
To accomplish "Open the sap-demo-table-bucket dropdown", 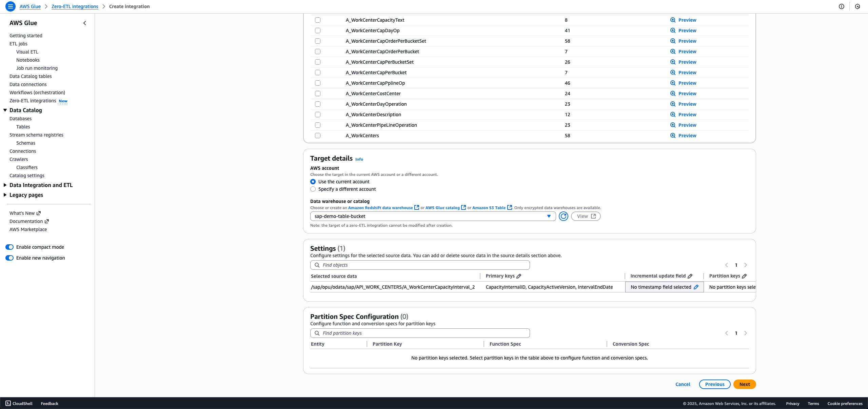I will [433, 216].
